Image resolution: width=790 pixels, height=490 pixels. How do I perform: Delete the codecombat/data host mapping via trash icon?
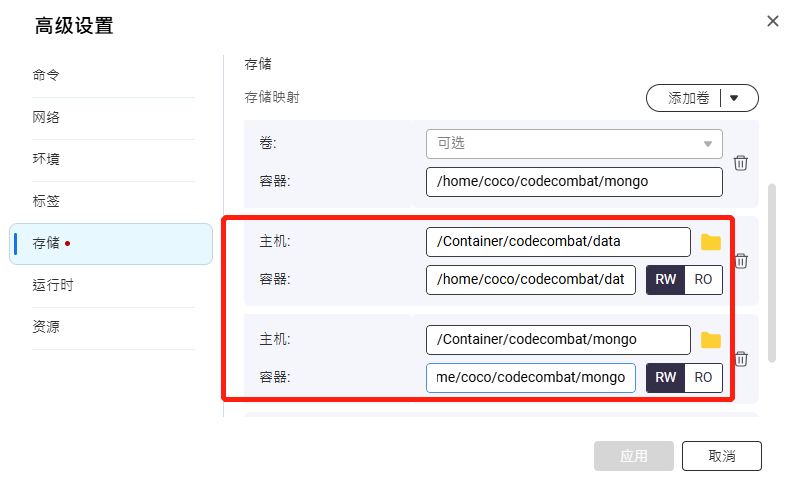pos(741,261)
